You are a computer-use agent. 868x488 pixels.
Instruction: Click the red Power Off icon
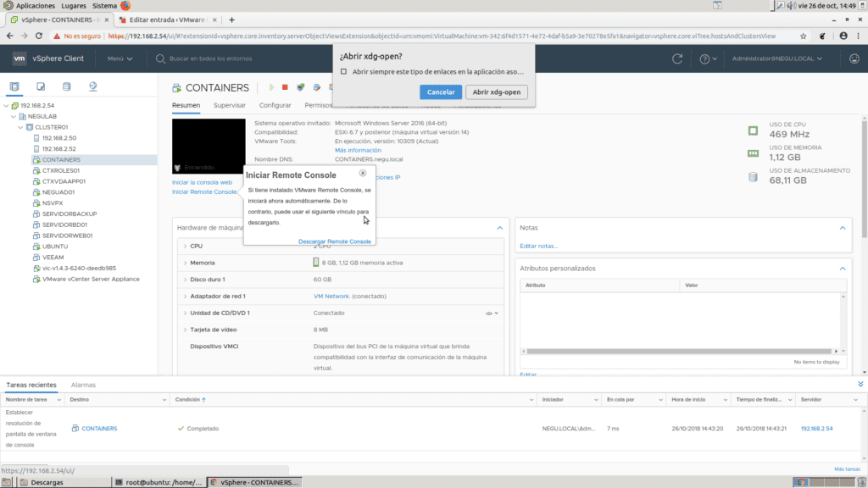tap(285, 87)
